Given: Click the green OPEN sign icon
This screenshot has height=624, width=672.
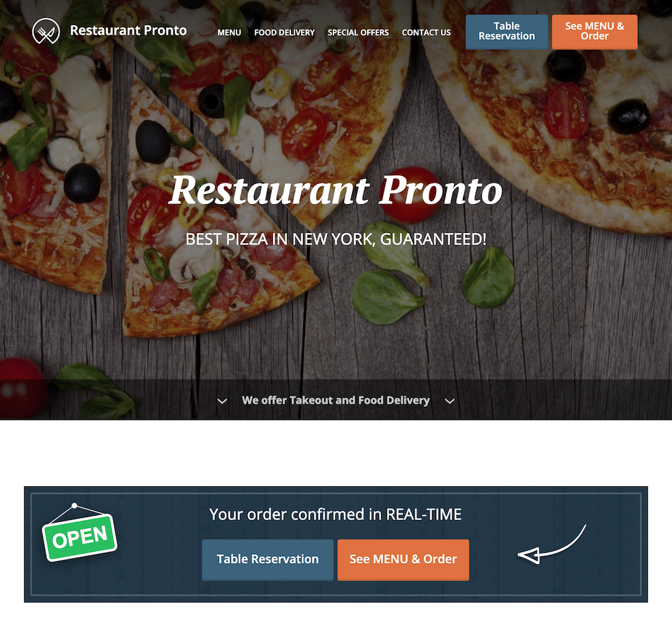Looking at the screenshot, I should [x=79, y=532].
